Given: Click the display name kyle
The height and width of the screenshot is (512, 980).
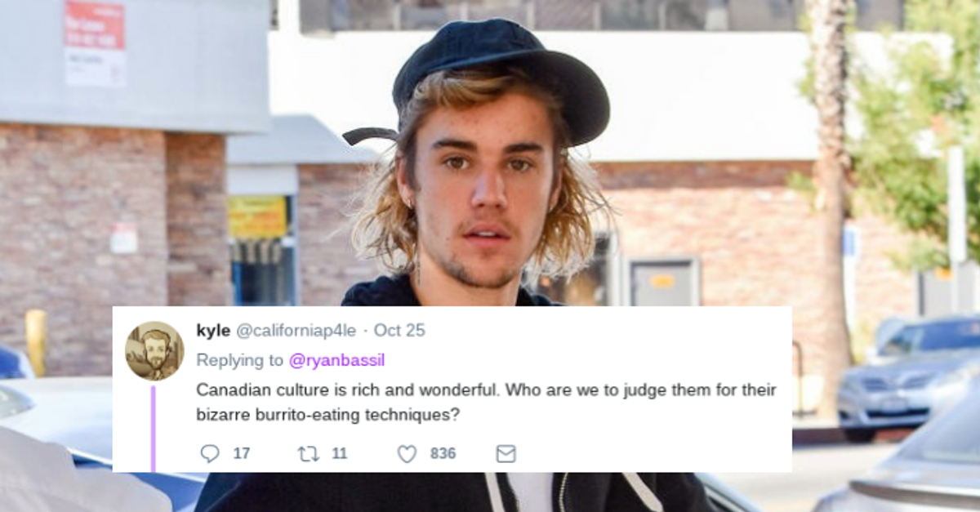Looking at the screenshot, I should coord(213,331).
